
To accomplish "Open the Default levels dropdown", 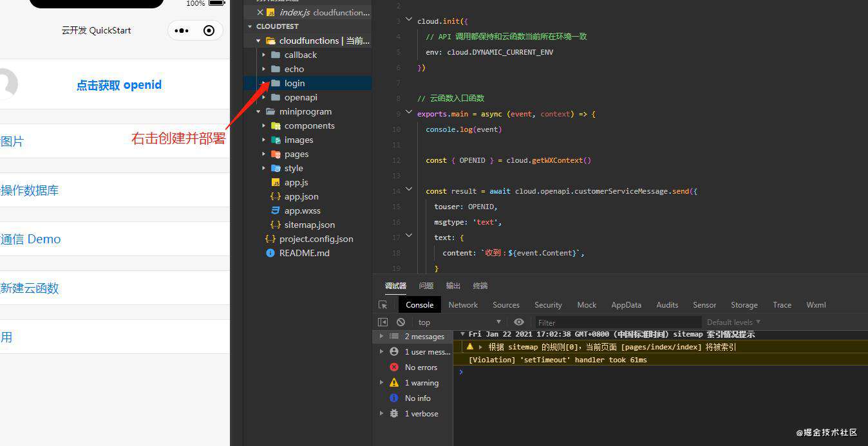I will click(x=733, y=322).
